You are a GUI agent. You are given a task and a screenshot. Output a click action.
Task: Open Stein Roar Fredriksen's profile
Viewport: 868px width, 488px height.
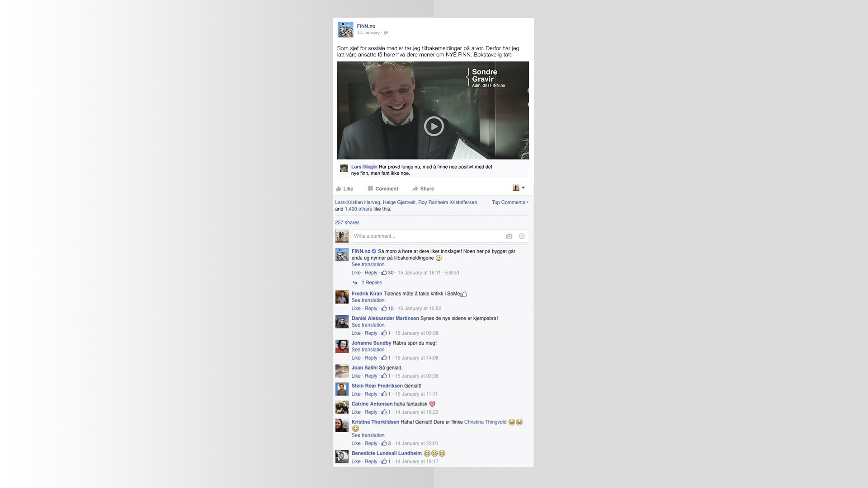click(x=377, y=386)
